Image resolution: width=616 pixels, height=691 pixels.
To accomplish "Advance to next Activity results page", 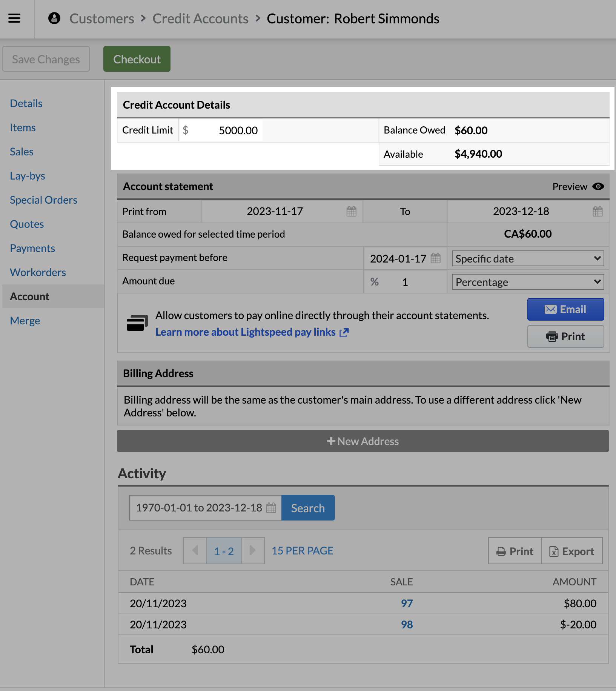I will coord(252,551).
